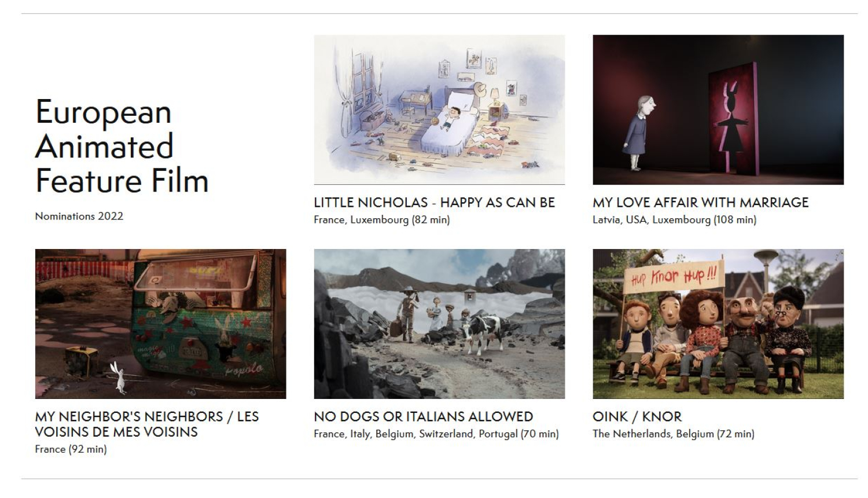This screenshot has height=498, width=868.
Task: Select the No Dogs or Italians Allowed image
Action: (x=439, y=324)
